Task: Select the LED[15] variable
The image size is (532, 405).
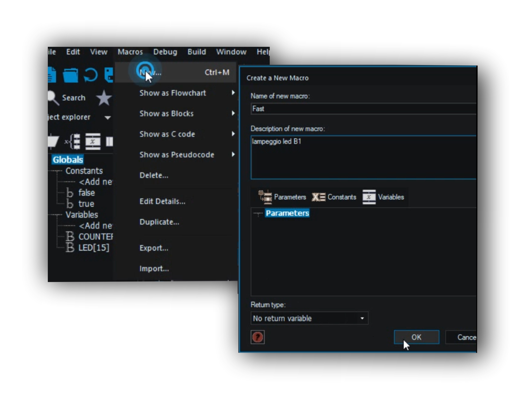Action: (x=94, y=248)
